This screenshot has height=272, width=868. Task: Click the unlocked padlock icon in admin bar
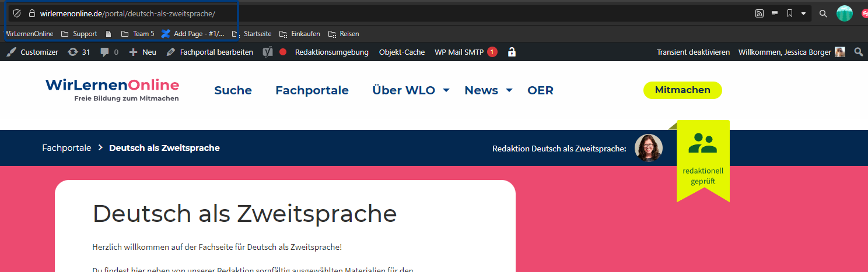pos(512,52)
